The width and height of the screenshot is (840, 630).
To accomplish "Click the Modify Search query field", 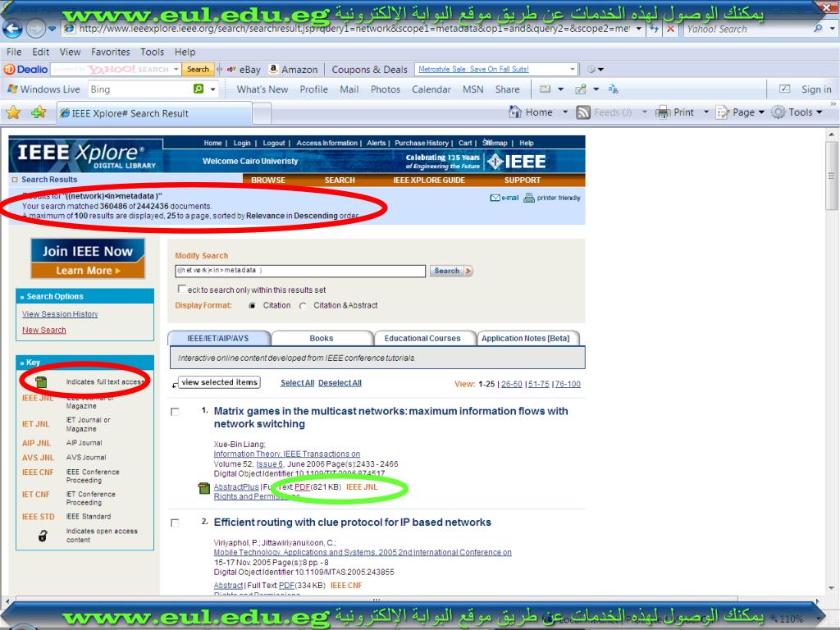I will click(x=300, y=271).
